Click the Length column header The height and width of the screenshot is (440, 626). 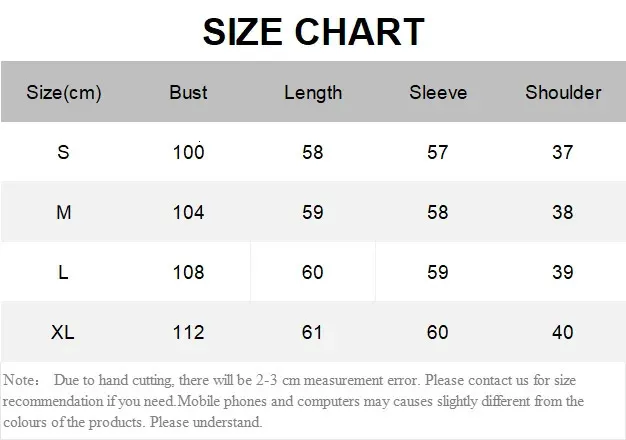(313, 93)
